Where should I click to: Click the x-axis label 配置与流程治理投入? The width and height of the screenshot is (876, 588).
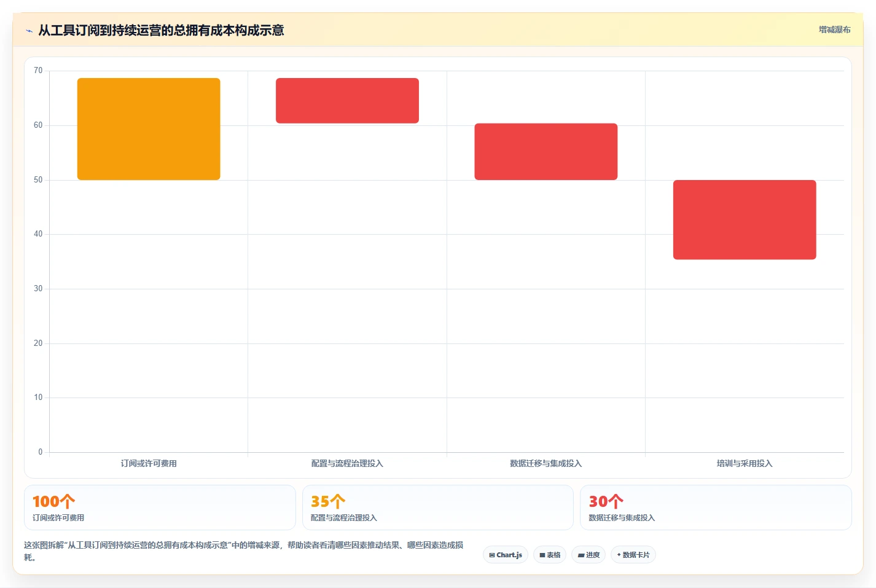click(x=347, y=463)
